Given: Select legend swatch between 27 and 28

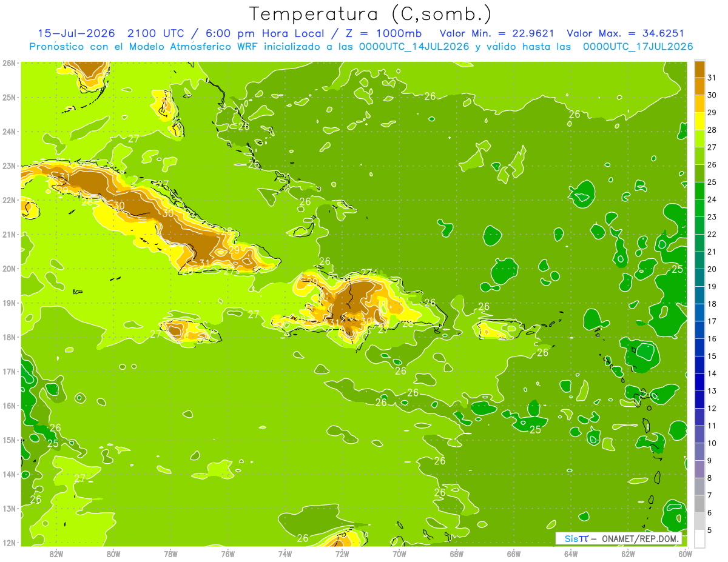Looking at the screenshot, I should point(699,139).
